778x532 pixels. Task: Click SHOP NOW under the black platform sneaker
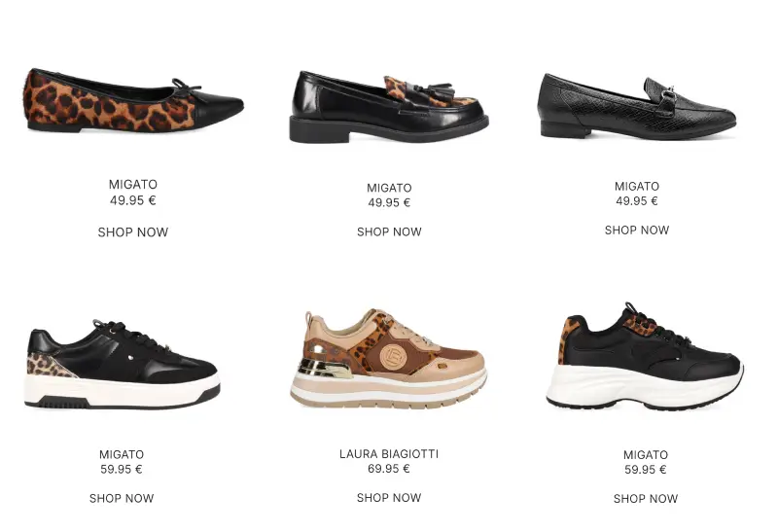pos(122,498)
